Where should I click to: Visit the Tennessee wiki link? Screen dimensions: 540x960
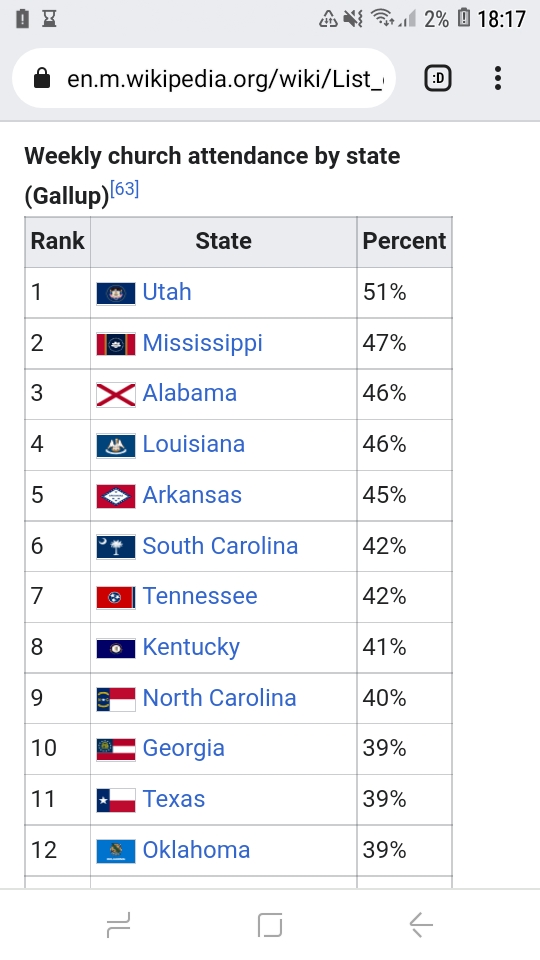pyautogui.click(x=200, y=596)
